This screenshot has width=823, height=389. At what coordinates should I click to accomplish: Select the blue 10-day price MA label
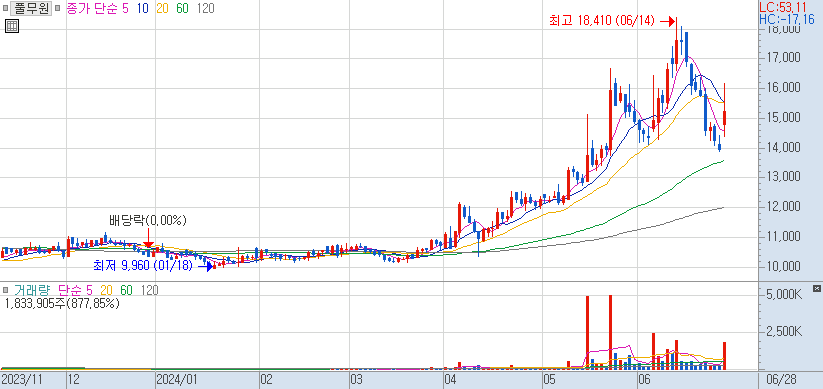[142, 9]
